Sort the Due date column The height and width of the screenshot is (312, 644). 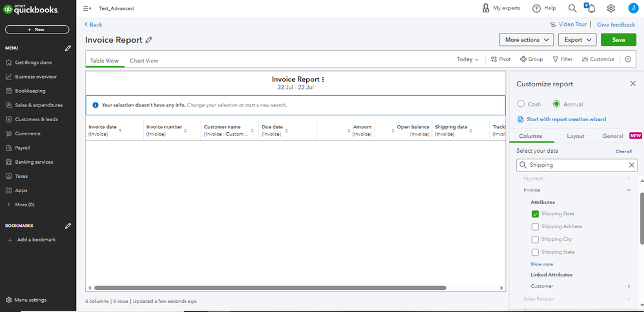[286, 131]
